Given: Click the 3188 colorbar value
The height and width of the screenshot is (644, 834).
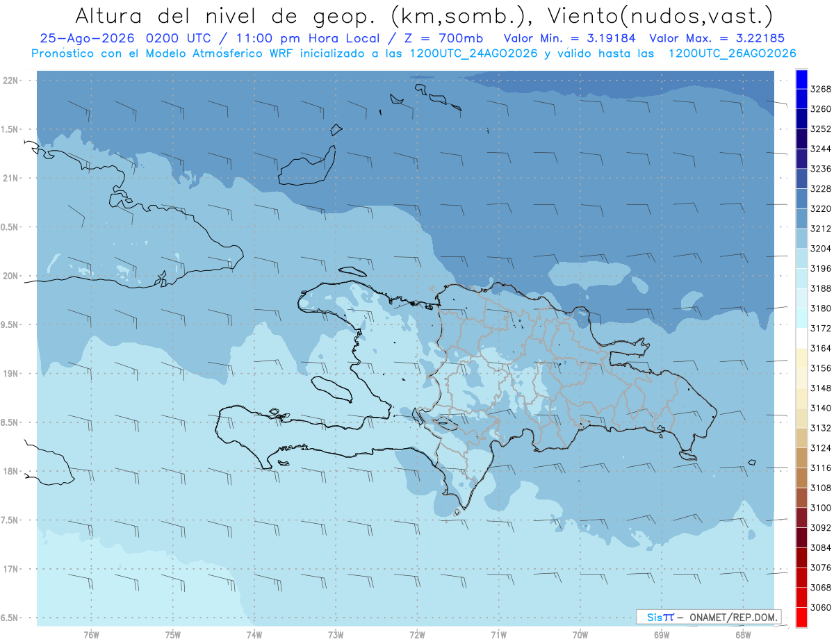Looking at the screenshot, I should (x=821, y=288).
